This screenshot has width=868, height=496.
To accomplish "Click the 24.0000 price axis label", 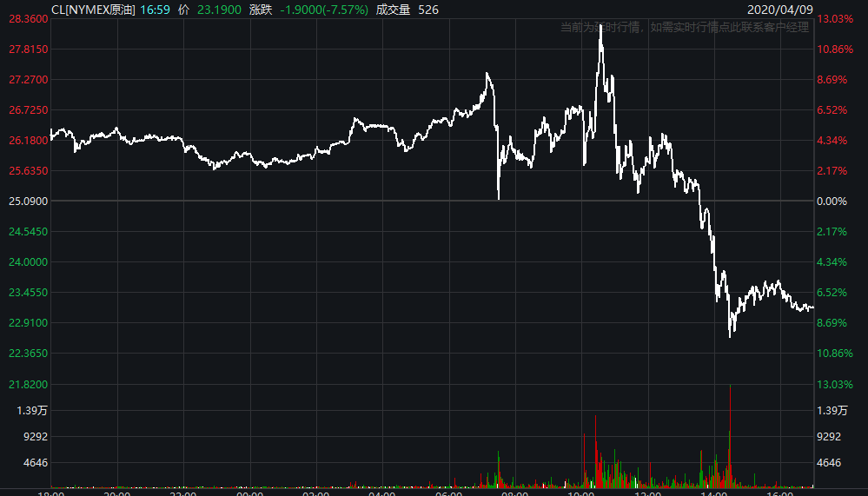I will (28, 262).
